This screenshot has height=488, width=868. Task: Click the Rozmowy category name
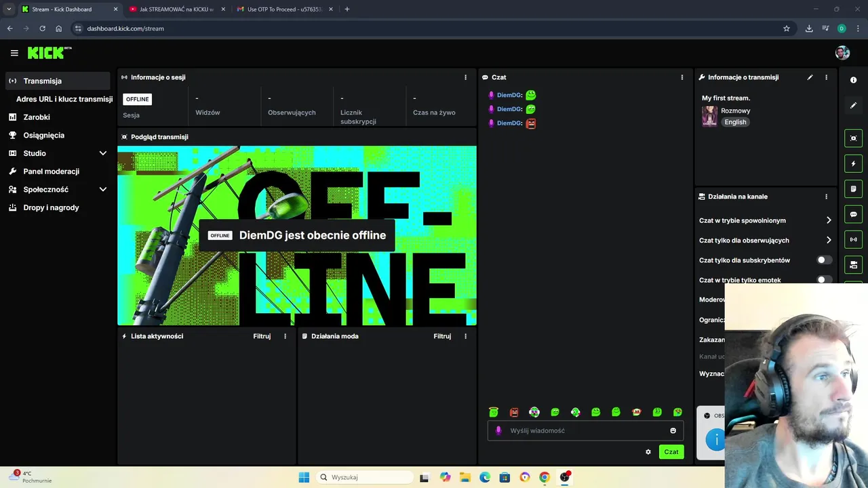click(x=735, y=110)
